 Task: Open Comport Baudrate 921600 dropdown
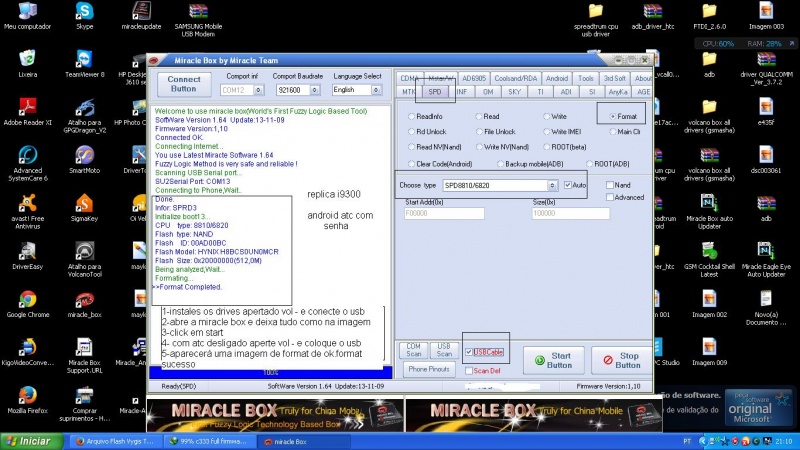[315, 90]
